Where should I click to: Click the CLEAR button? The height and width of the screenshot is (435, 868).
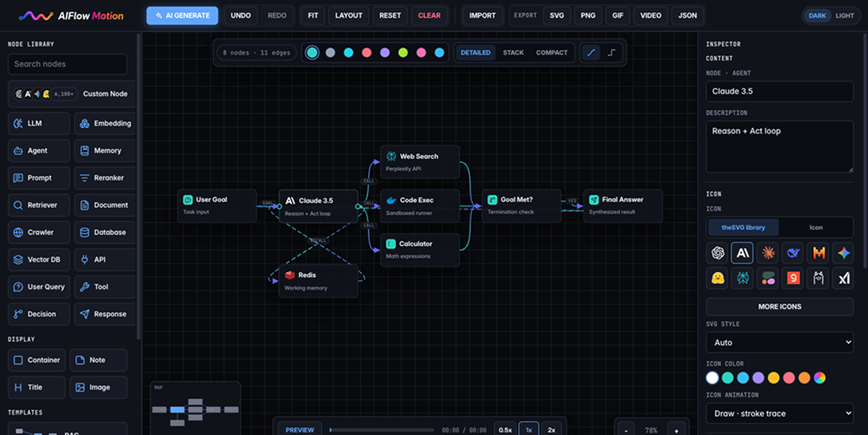coord(429,16)
